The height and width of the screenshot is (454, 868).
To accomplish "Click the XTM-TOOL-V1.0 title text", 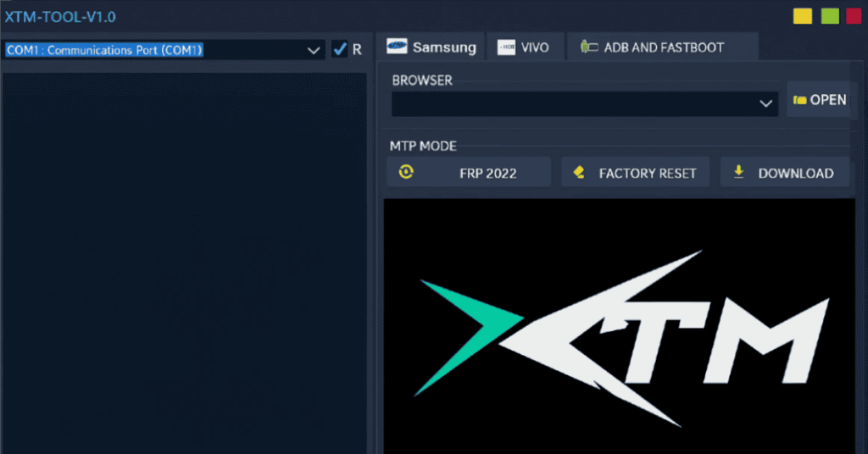I will (60, 17).
